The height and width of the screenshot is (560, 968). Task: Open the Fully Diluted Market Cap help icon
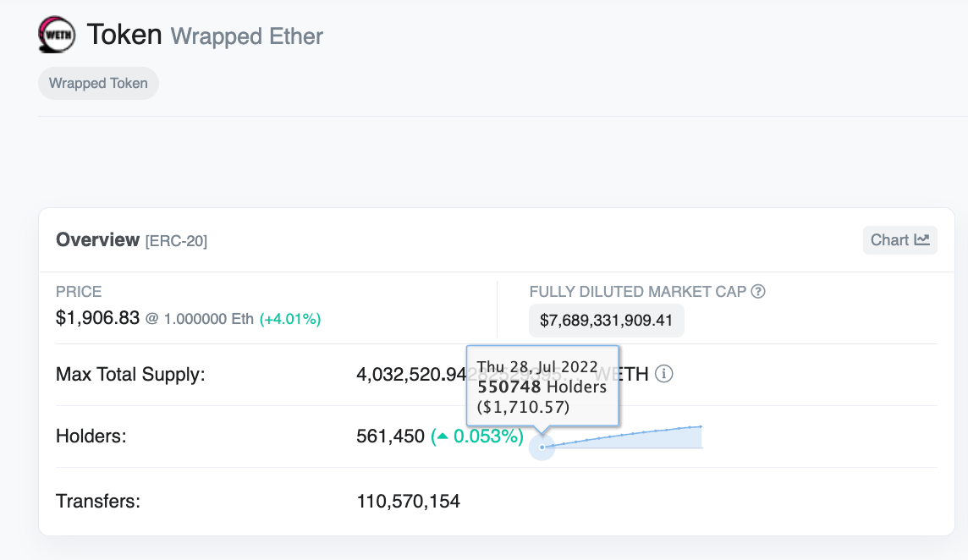(758, 292)
